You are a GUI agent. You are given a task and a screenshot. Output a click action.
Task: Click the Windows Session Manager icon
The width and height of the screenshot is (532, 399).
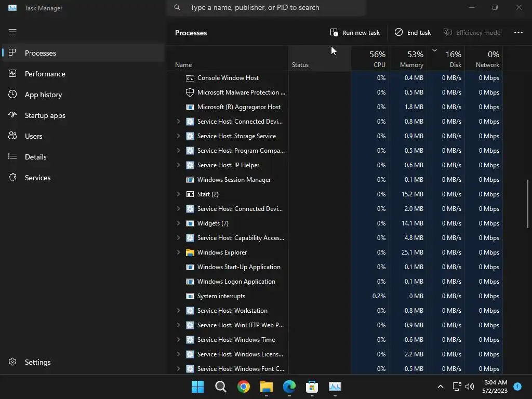pos(190,180)
